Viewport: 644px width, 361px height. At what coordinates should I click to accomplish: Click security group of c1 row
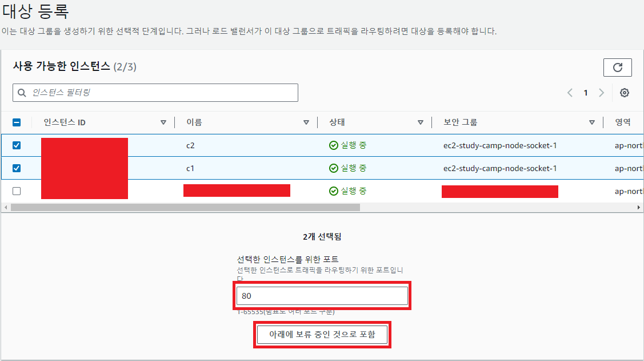pos(500,169)
